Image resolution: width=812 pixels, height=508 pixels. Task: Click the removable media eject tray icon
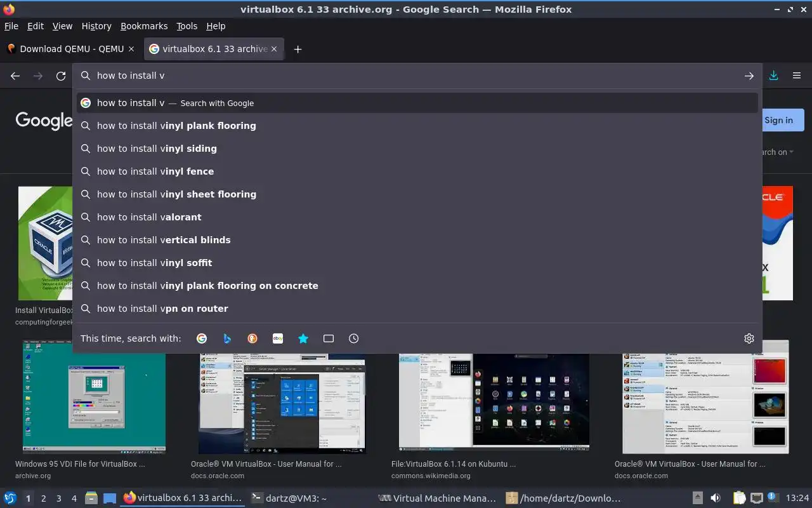[x=697, y=498]
